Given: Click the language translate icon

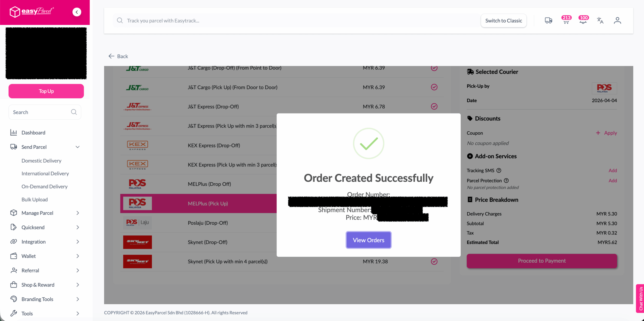Looking at the screenshot, I should pos(600,21).
